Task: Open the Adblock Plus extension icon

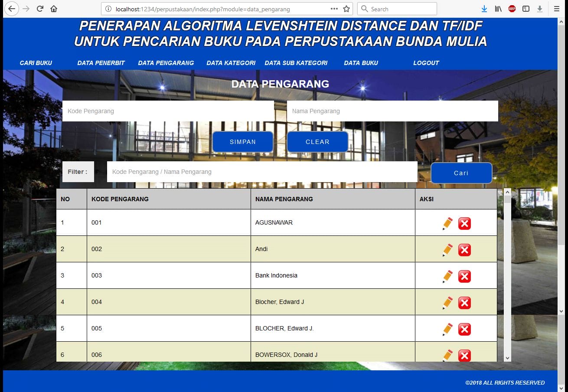Action: [x=512, y=9]
